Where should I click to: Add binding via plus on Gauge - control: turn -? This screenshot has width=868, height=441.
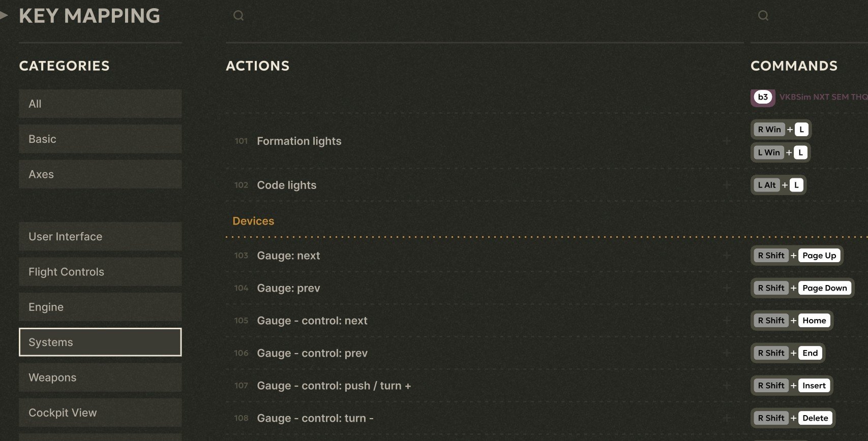(727, 418)
